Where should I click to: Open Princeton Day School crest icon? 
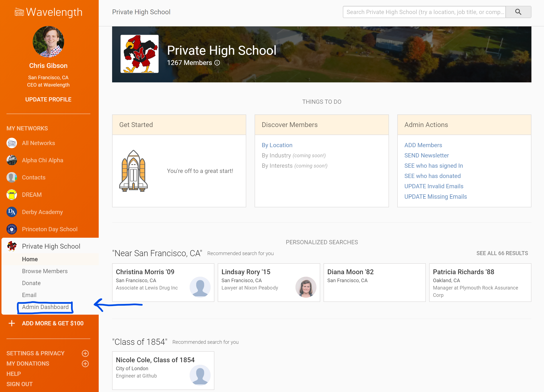point(12,229)
